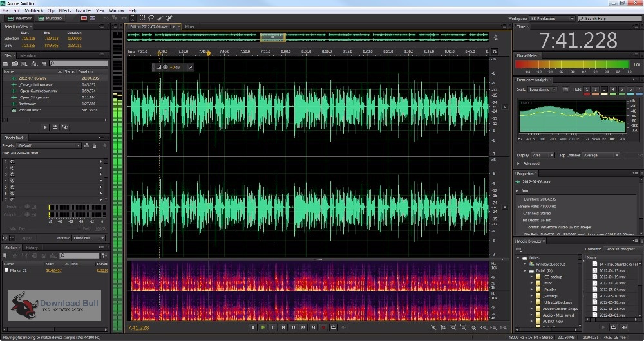Select the Lasso Selection tool
644x341 pixels.
click(151, 18)
